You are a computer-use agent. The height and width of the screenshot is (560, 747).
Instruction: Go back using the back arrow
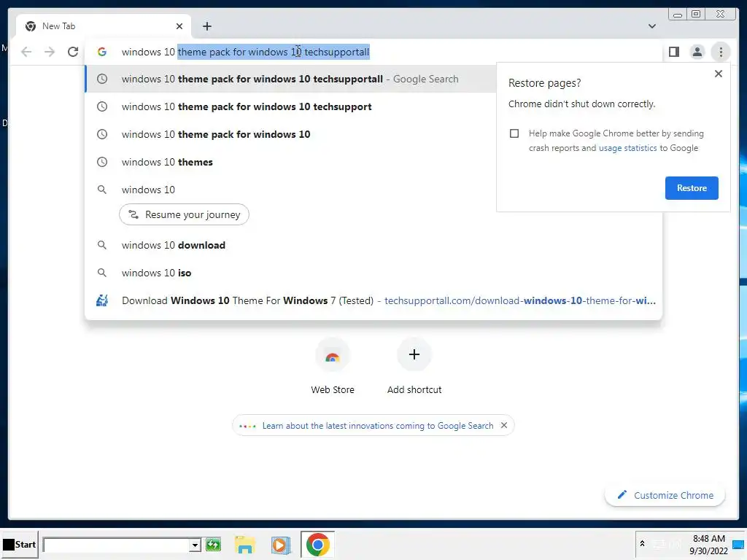(x=26, y=52)
